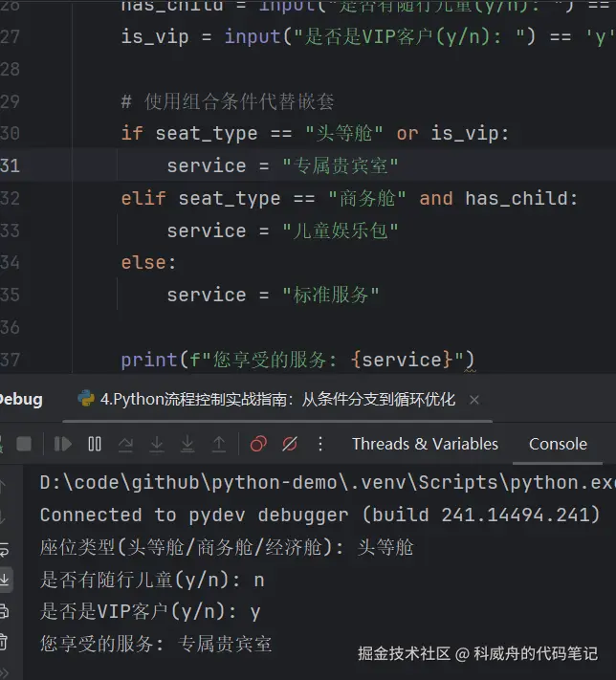Click 'is_vip:' at end of line 30
The height and width of the screenshot is (680, 616).
[470, 133]
